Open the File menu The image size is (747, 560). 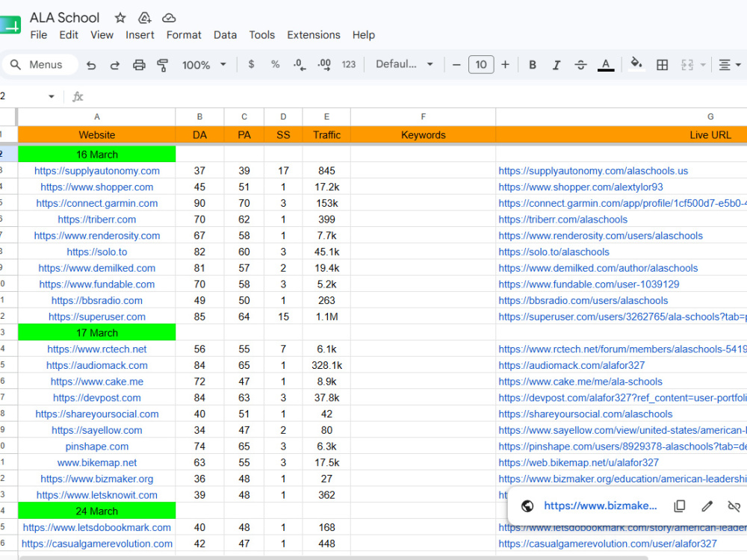(39, 35)
